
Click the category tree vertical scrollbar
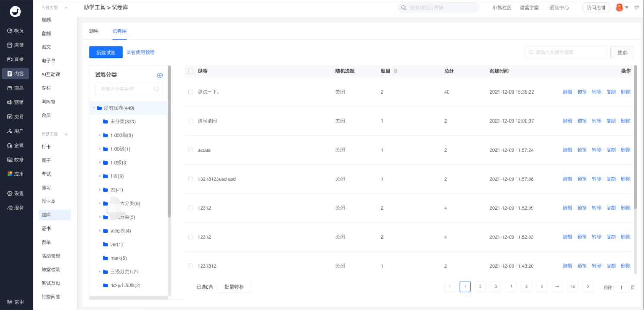tap(169, 142)
